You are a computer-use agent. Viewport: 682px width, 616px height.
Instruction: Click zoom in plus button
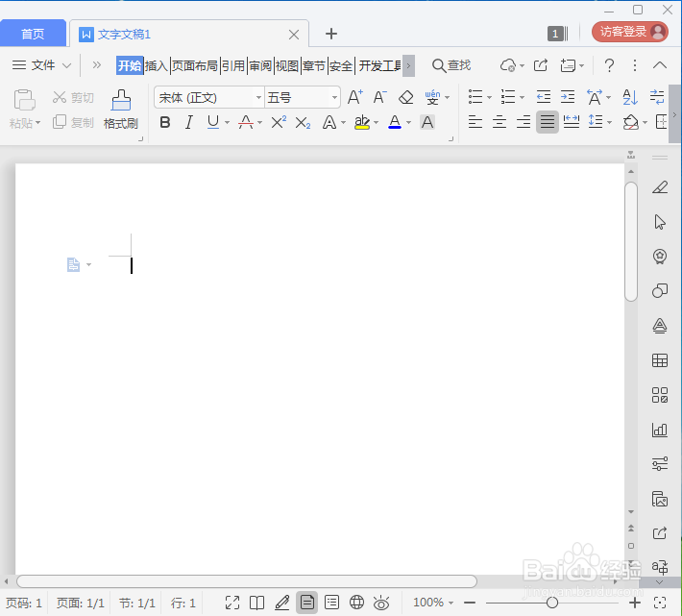(635, 603)
